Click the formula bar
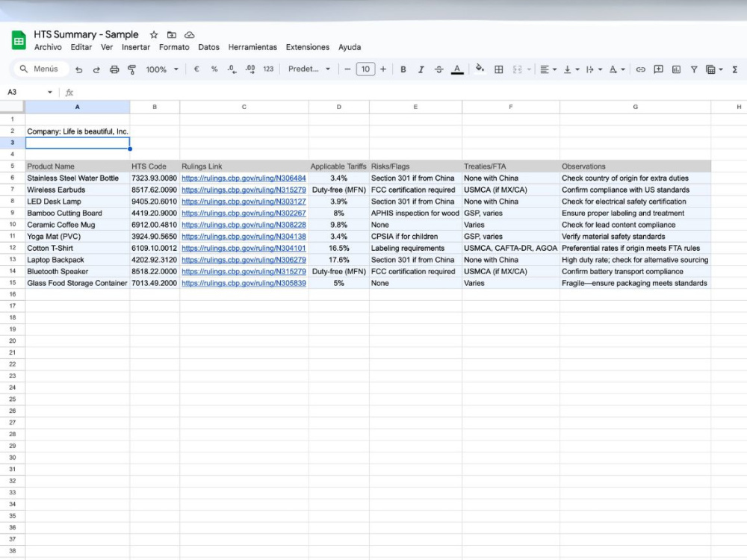 (409, 92)
